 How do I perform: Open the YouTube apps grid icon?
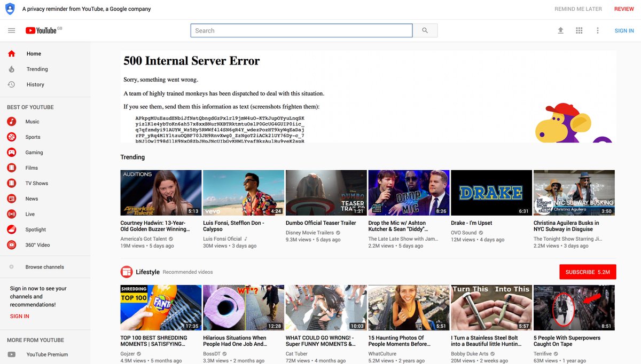[x=579, y=30]
